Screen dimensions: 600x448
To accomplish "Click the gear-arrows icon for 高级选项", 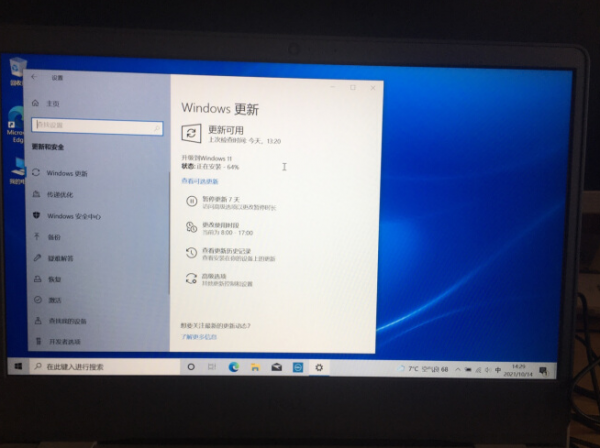I will tap(191, 278).
